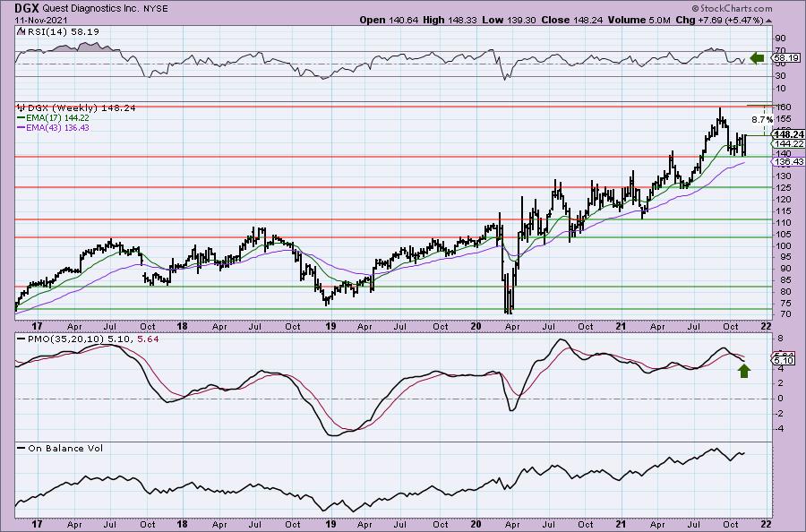This screenshot has width=806, height=532.
Task: Click the NYSE exchange label
Action: tap(154, 9)
